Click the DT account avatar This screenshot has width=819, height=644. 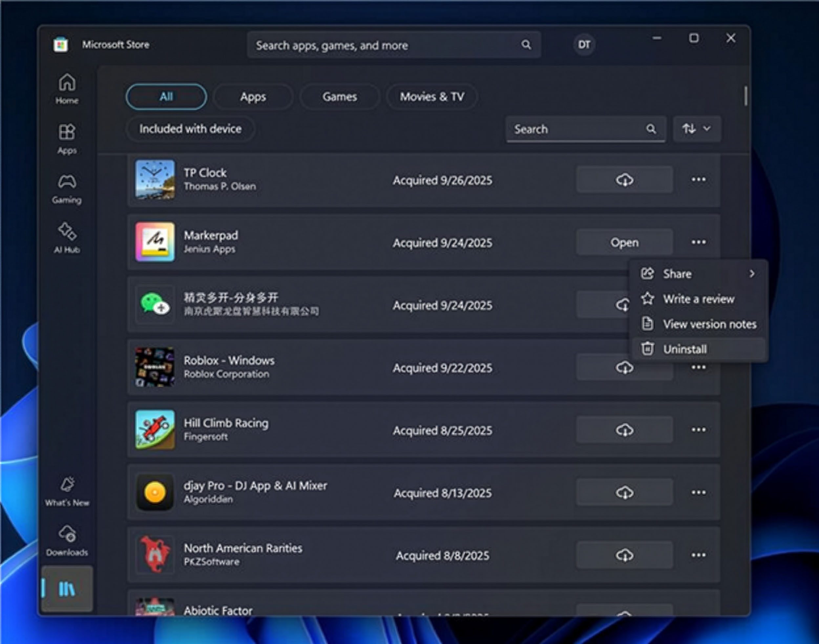(584, 45)
